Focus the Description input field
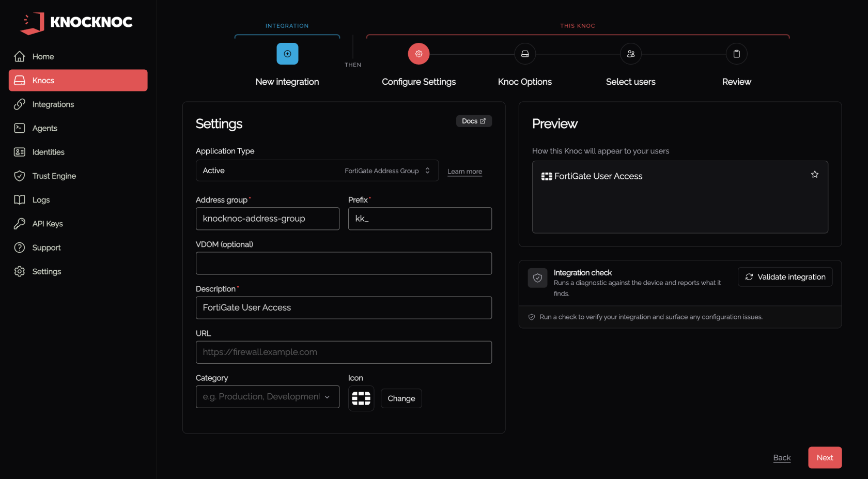Viewport: 868px width, 479px height. (x=344, y=307)
